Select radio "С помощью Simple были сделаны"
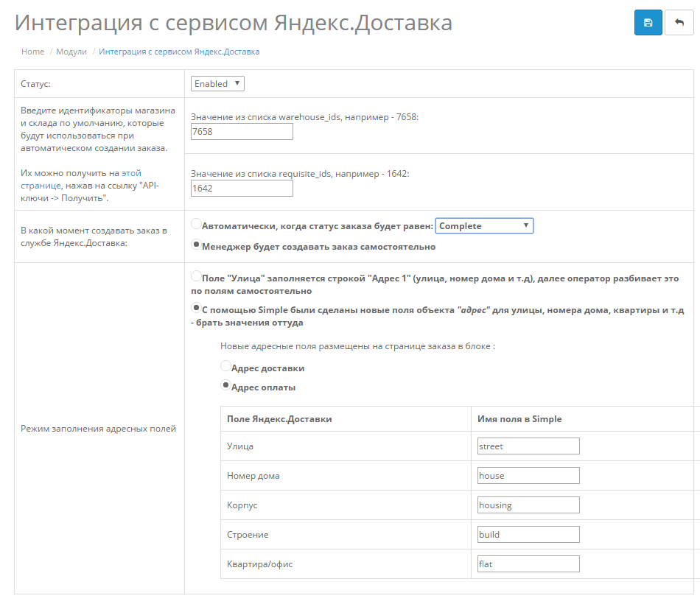This screenshot has height=604, width=700. point(196,308)
